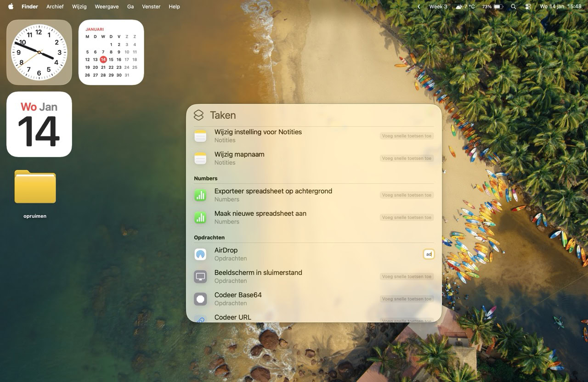Image resolution: width=588 pixels, height=382 pixels.
Task: Click the Beeldscherm in sluimerstand monitor icon
Action: 200,276
